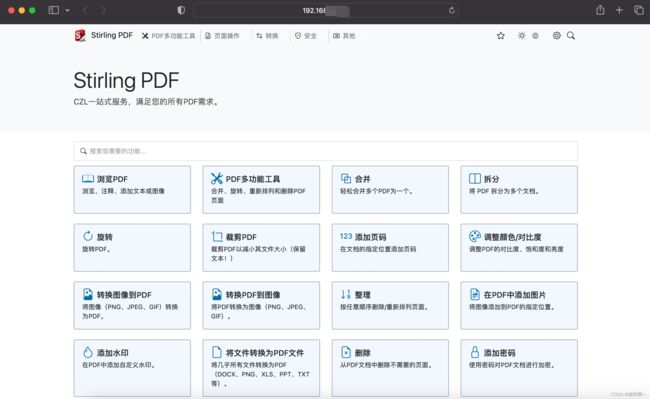650x399 pixels.
Task: Open the 裁剪PDF crop card
Action: point(261,248)
